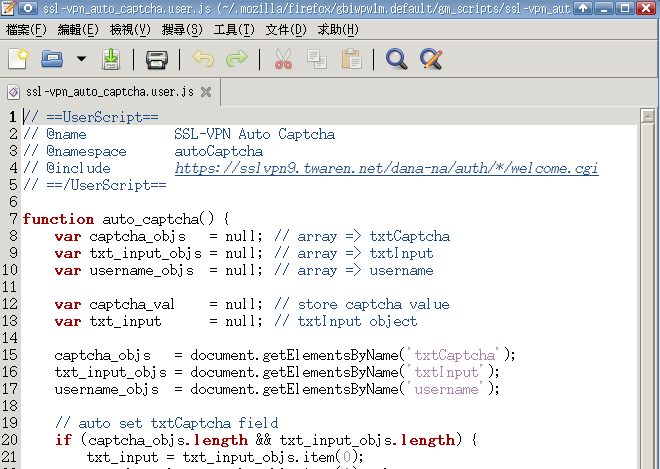Click the paste clipboard icon
Viewport: 660px width, 469px height.
(x=351, y=59)
